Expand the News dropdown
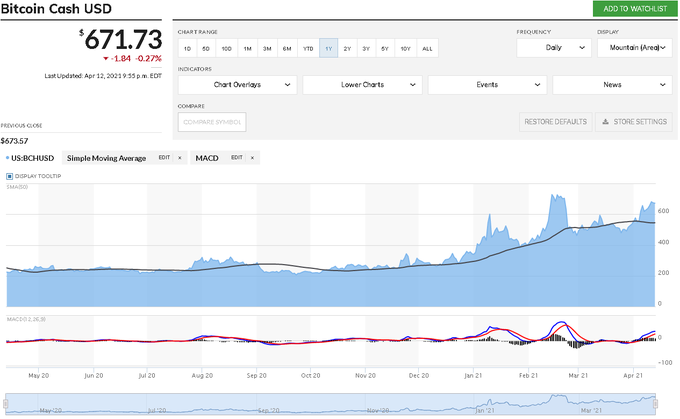 (612, 85)
